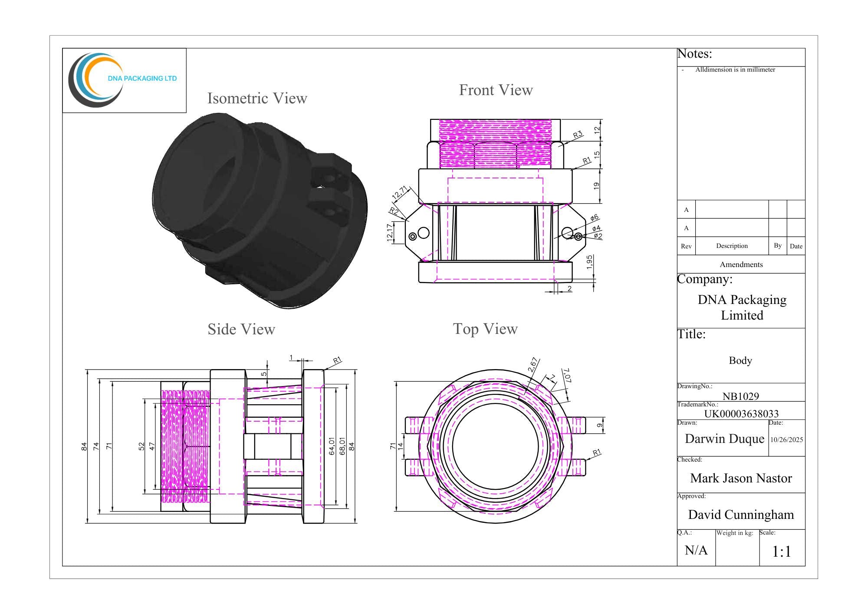Click the '7,07' dimension in top view

pos(566,376)
